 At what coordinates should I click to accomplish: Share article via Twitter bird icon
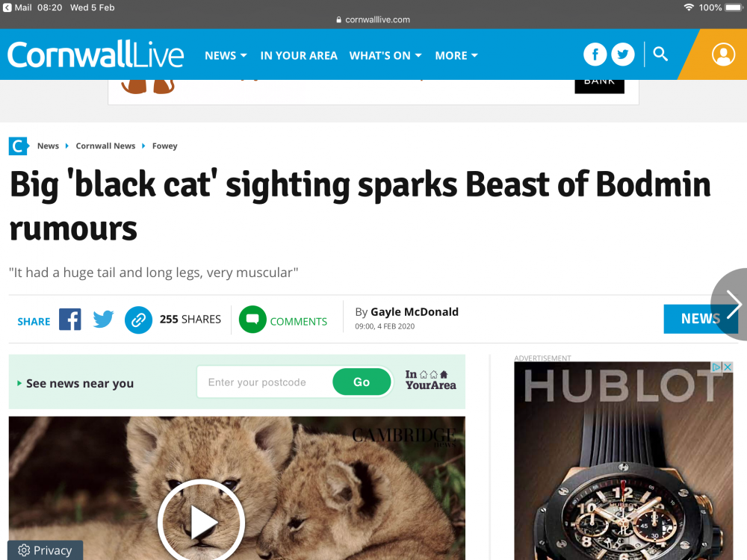pos(103,320)
